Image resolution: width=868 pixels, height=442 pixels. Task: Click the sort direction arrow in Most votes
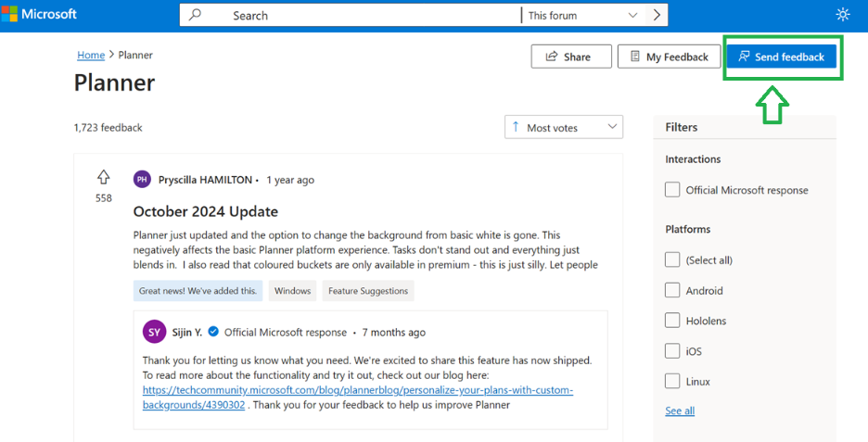[x=516, y=127]
